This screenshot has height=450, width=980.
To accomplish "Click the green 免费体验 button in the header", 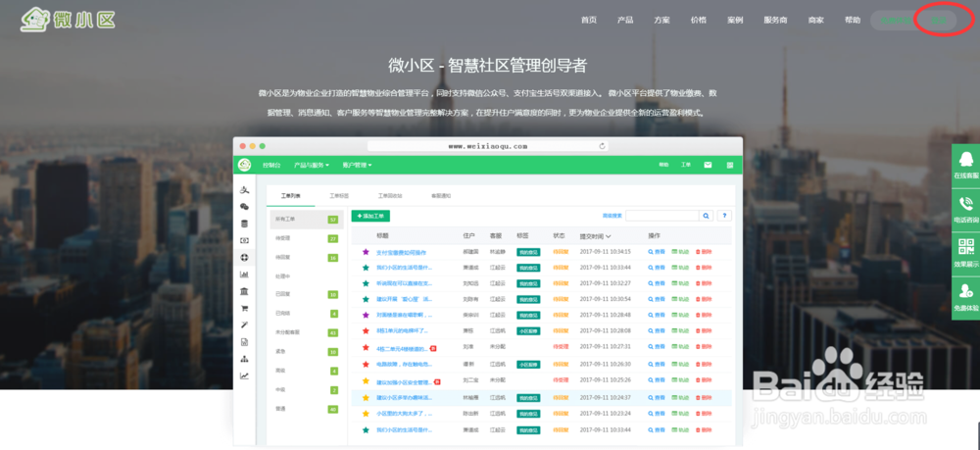I will coord(895,20).
